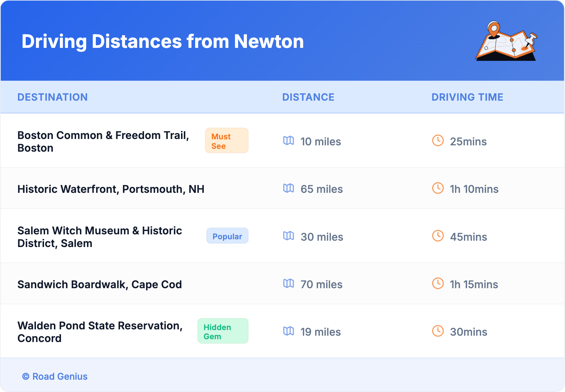Click the map icon beside 65 miles

coord(288,188)
